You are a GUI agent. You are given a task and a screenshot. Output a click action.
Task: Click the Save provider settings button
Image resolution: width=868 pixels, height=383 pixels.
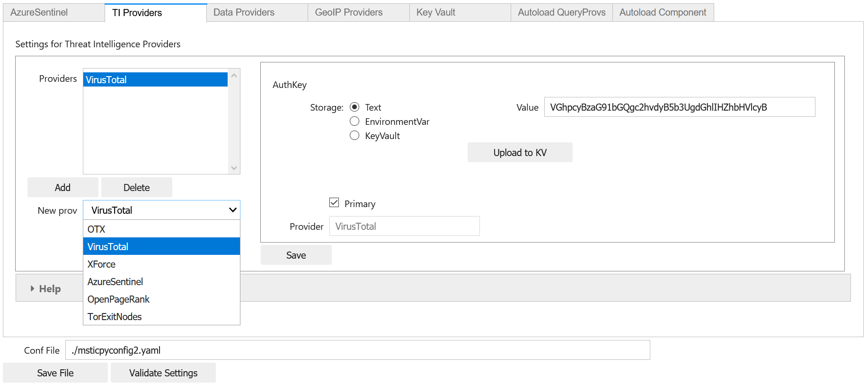coord(296,255)
